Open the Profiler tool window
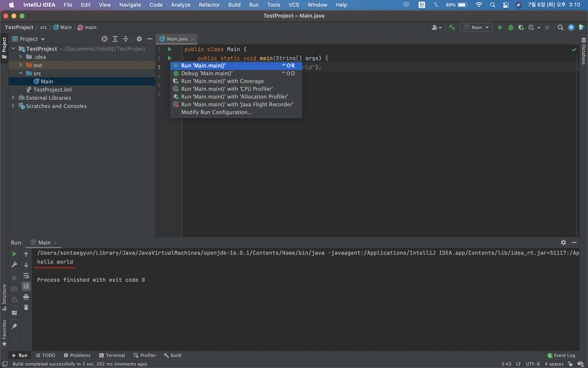The image size is (588, 368). 145,355
